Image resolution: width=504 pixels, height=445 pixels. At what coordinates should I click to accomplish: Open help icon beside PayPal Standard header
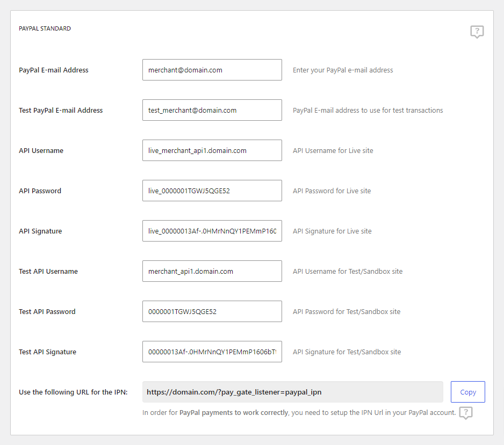[477, 32]
